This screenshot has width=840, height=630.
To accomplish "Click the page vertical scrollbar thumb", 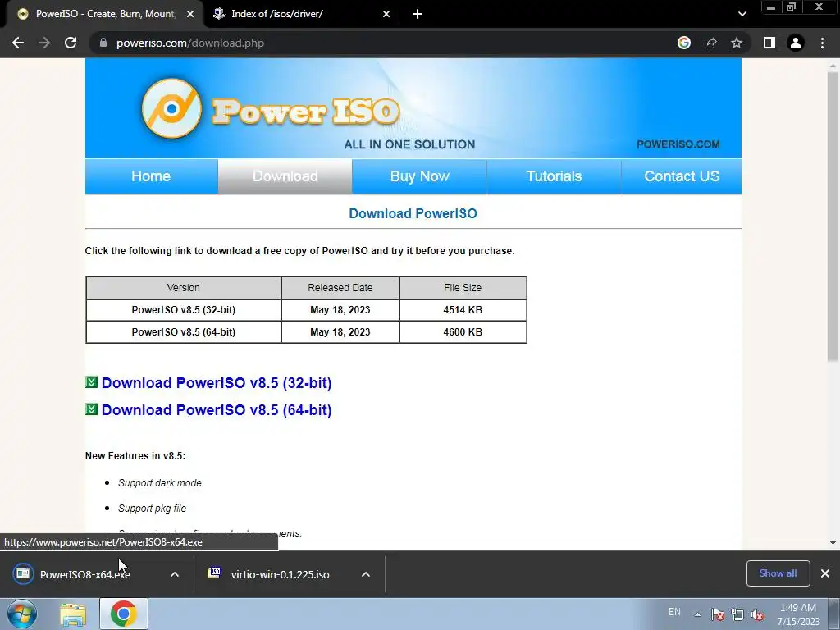I will [833, 216].
